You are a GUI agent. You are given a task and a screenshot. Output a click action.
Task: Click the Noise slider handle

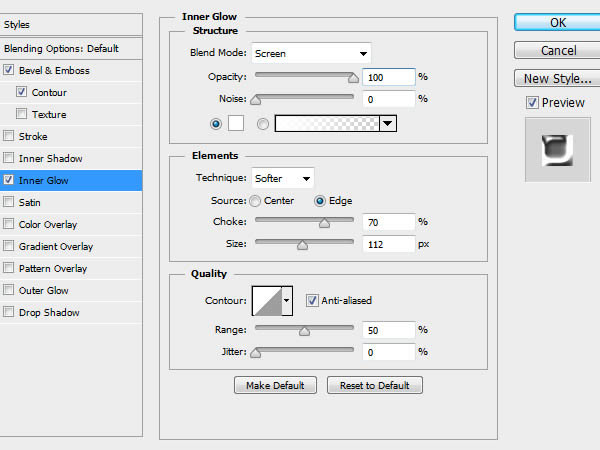point(256,100)
